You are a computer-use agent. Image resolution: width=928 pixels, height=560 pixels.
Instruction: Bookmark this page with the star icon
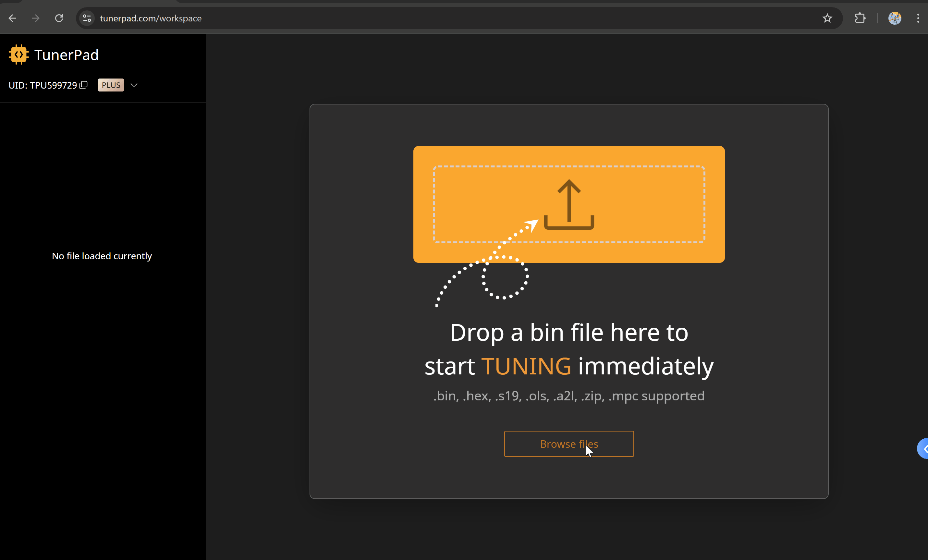[x=827, y=18]
